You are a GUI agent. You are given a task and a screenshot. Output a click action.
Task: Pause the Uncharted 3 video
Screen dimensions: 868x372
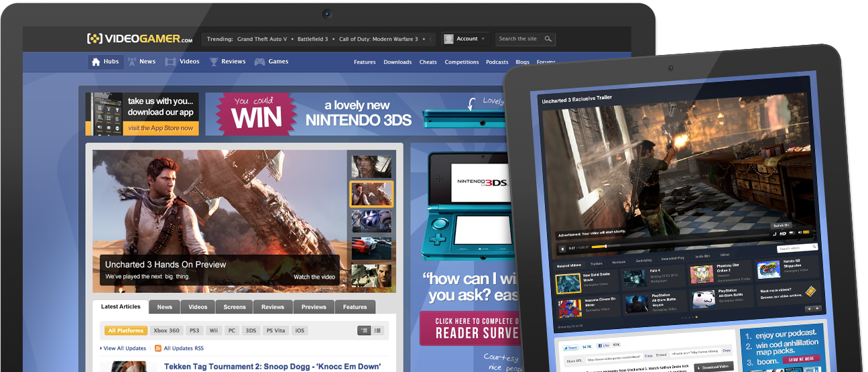pyautogui.click(x=562, y=249)
